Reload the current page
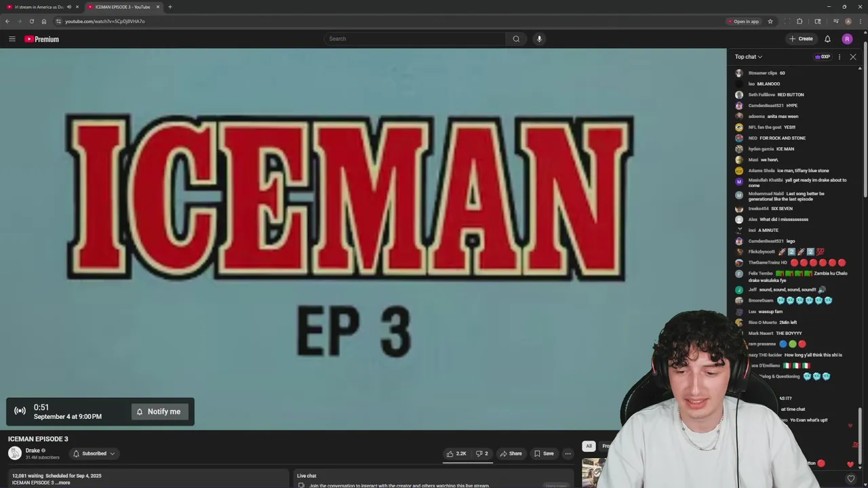Viewport: 868px width, 488px height. [31, 21]
